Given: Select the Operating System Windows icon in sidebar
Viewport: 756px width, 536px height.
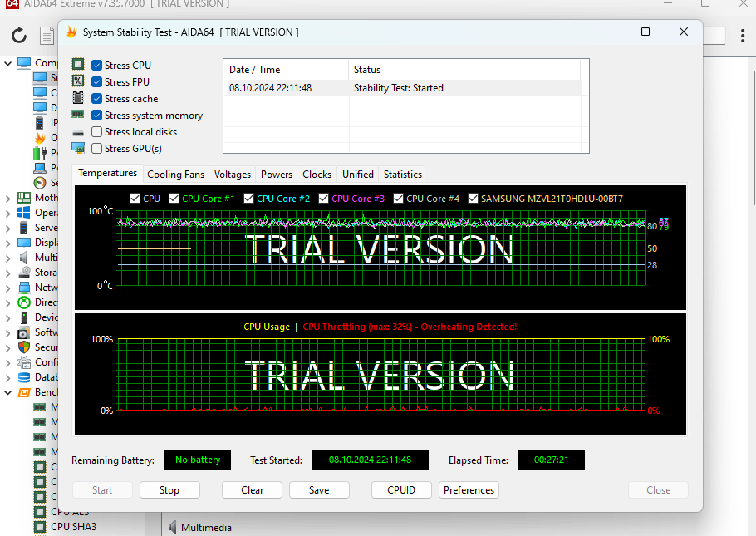Looking at the screenshot, I should click(x=23, y=212).
